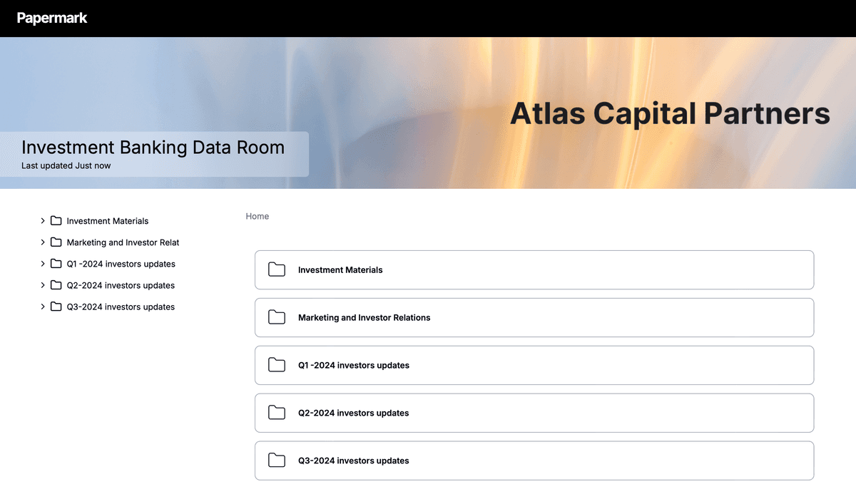856x504 pixels.
Task: Click the folder icon beside Investment Materials in sidebar
Action: click(56, 221)
